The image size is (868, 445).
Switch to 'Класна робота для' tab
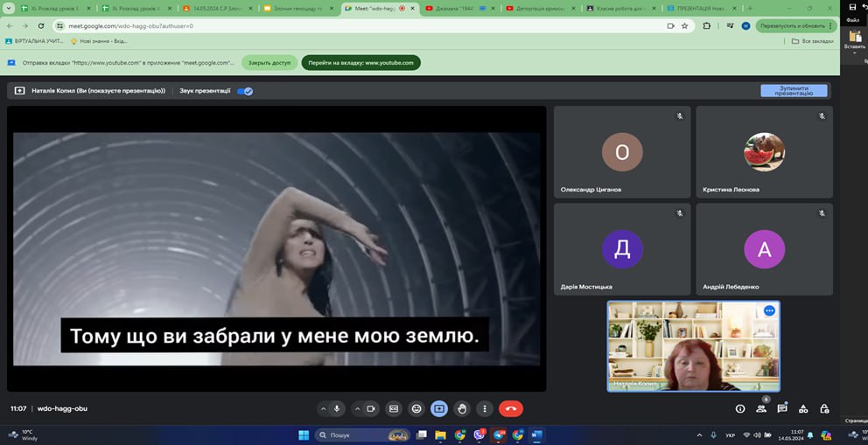[x=621, y=8]
